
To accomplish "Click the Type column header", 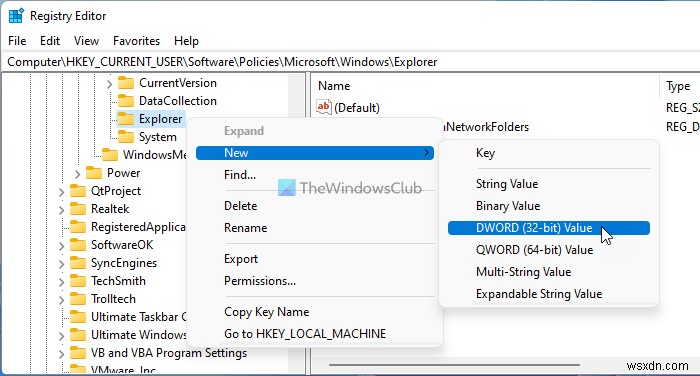I will coord(678,86).
